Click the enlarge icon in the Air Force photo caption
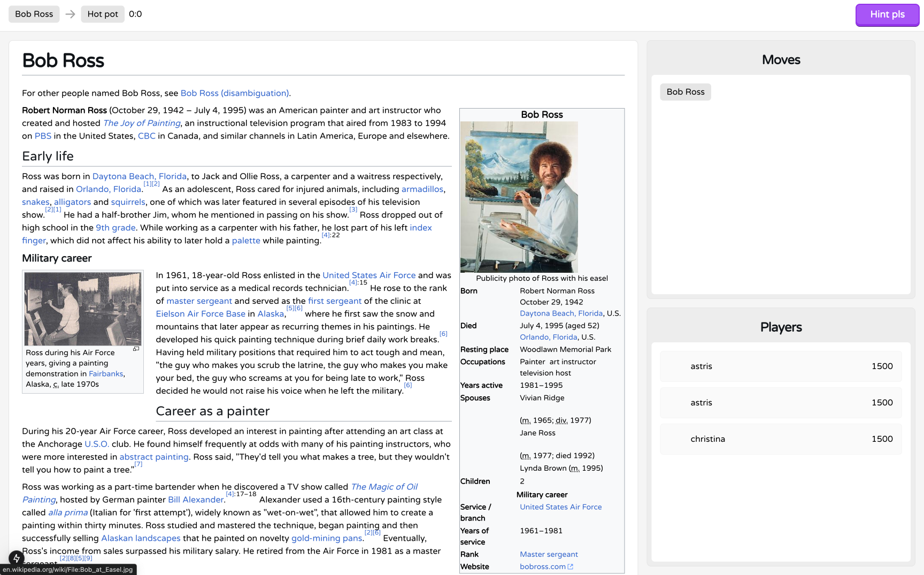Image resolution: width=924 pixels, height=575 pixels. [x=136, y=349]
